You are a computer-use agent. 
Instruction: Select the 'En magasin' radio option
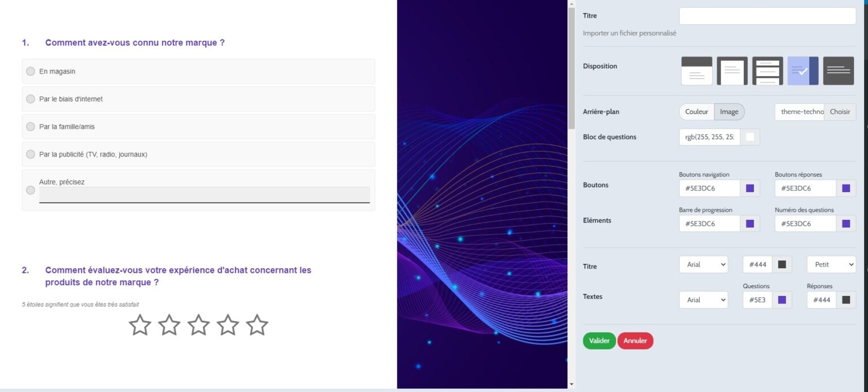tap(31, 71)
